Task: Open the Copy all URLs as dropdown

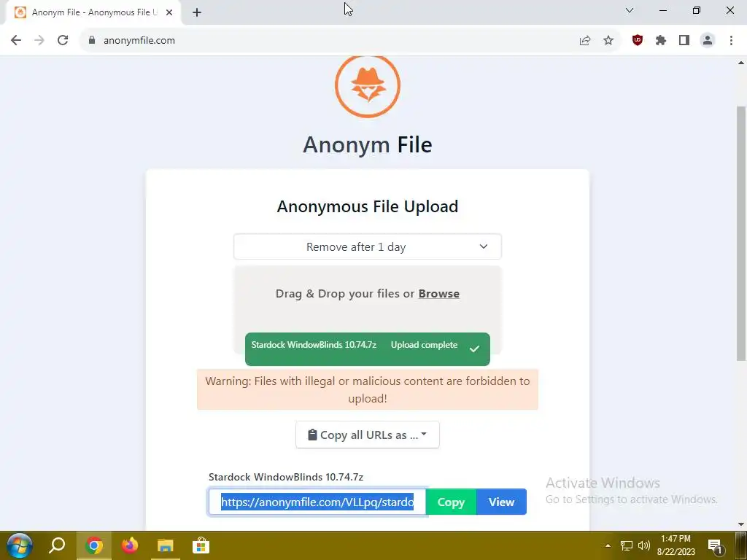Action: point(368,435)
